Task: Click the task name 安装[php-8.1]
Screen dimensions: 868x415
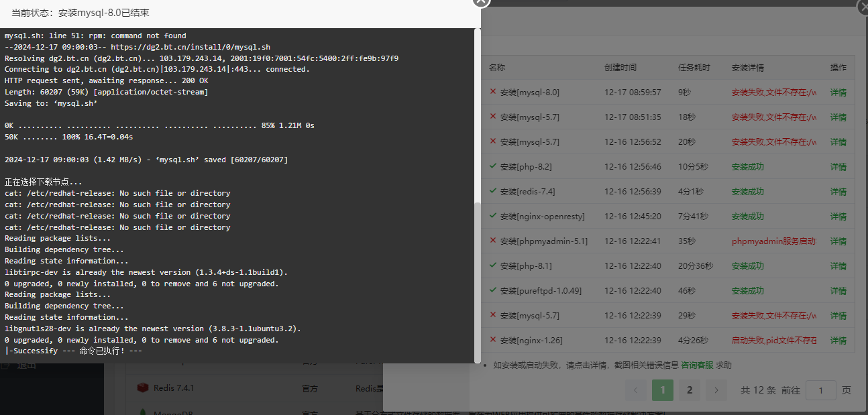Action: tap(526, 266)
